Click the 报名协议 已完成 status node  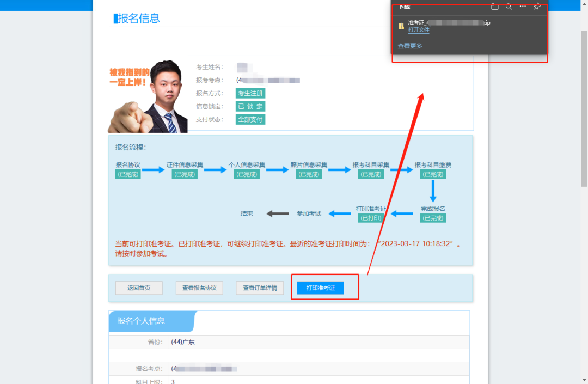(128, 174)
